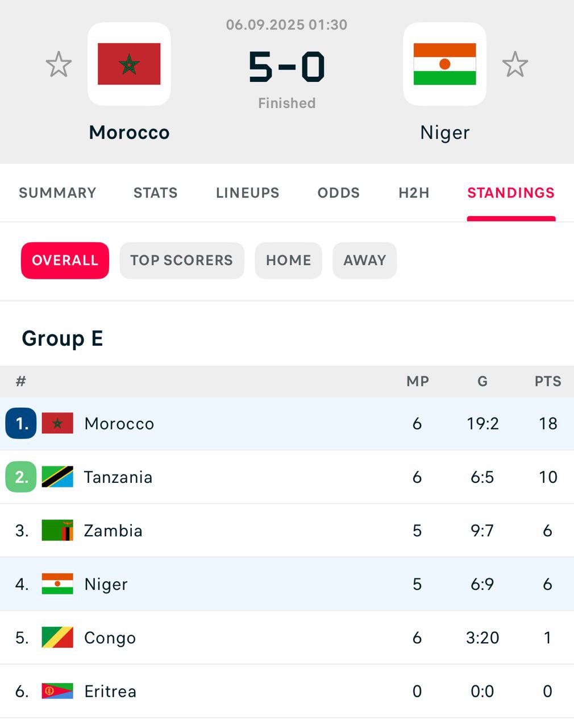Tap Morocco's number 1 rank badge
The width and height of the screenshot is (574, 728).
tap(21, 423)
